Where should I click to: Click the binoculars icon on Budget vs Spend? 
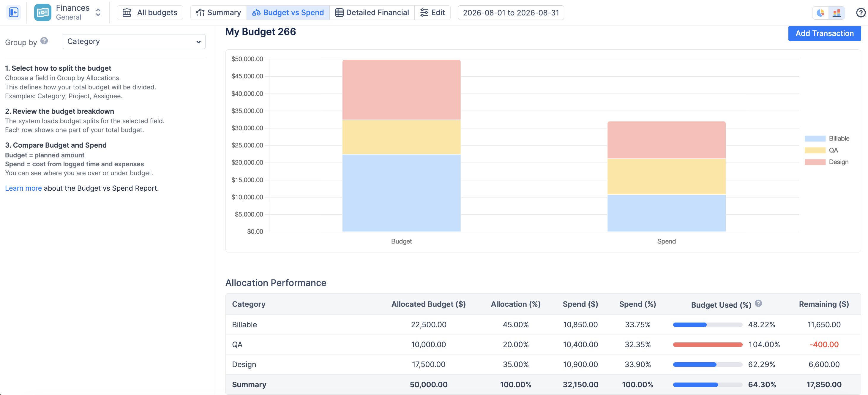click(256, 13)
